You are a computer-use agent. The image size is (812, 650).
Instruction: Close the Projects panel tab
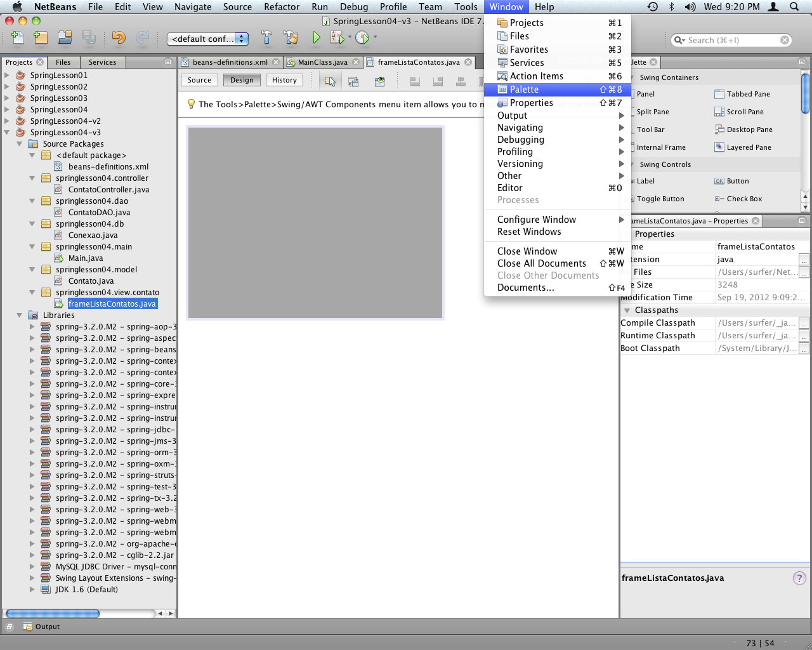click(x=40, y=62)
